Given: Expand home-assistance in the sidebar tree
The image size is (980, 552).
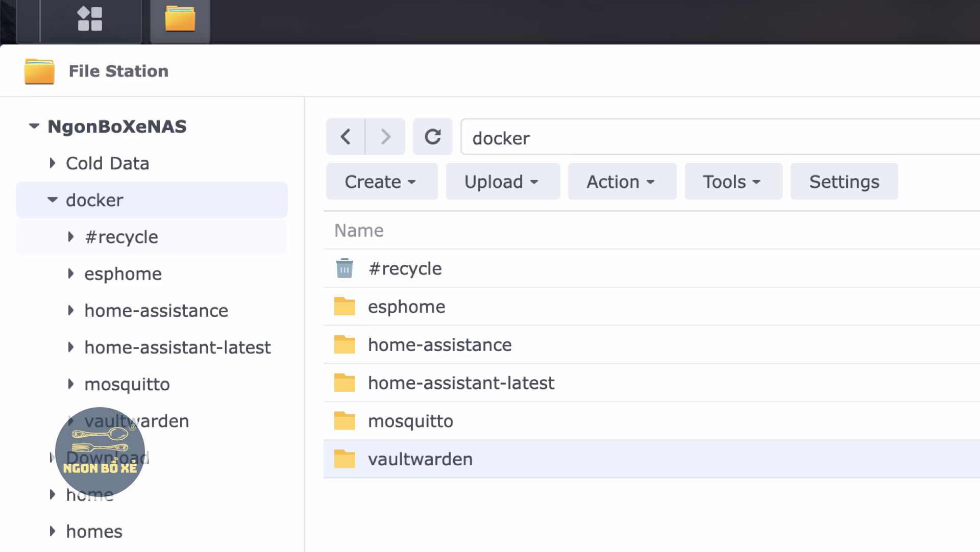Looking at the screenshot, I should (x=71, y=310).
